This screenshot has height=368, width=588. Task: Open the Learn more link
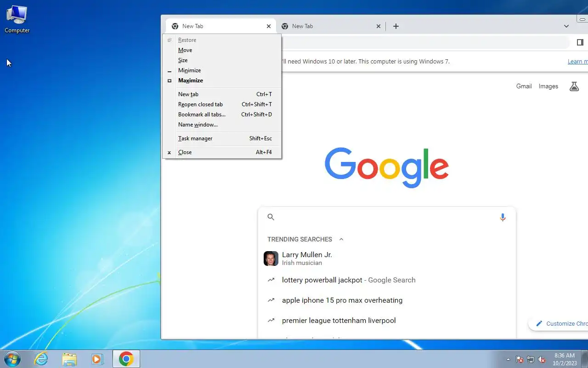click(x=577, y=61)
